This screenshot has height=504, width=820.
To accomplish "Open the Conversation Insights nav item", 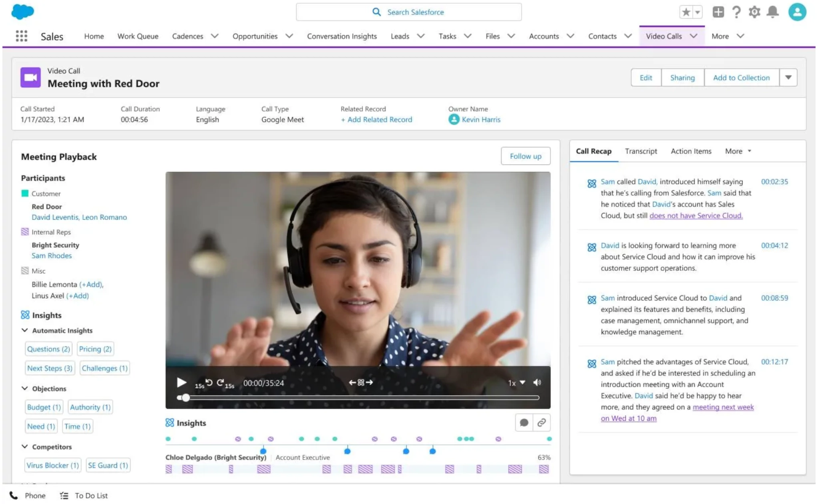I will pos(342,36).
